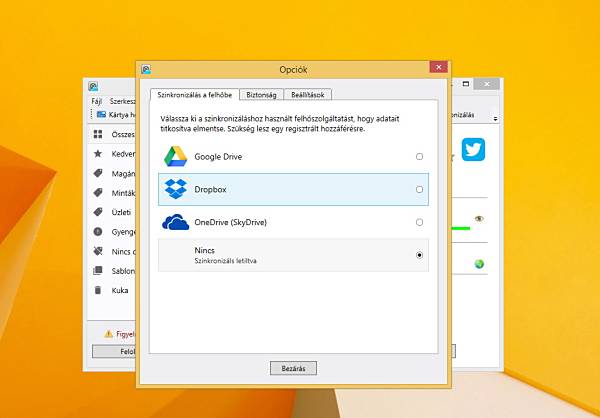Viewport: 600px width, 418px height.
Task: Click the Nincs címke crossed tag icon
Action: [x=98, y=251]
